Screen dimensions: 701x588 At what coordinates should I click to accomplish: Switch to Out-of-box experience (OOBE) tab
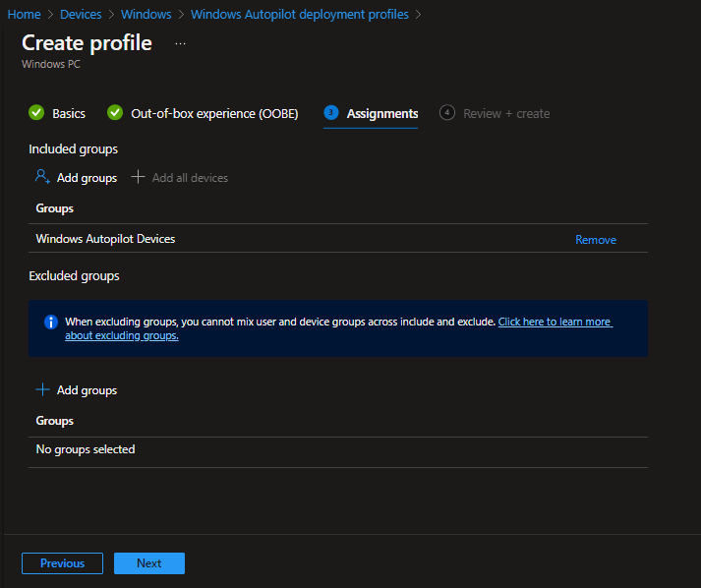214,114
